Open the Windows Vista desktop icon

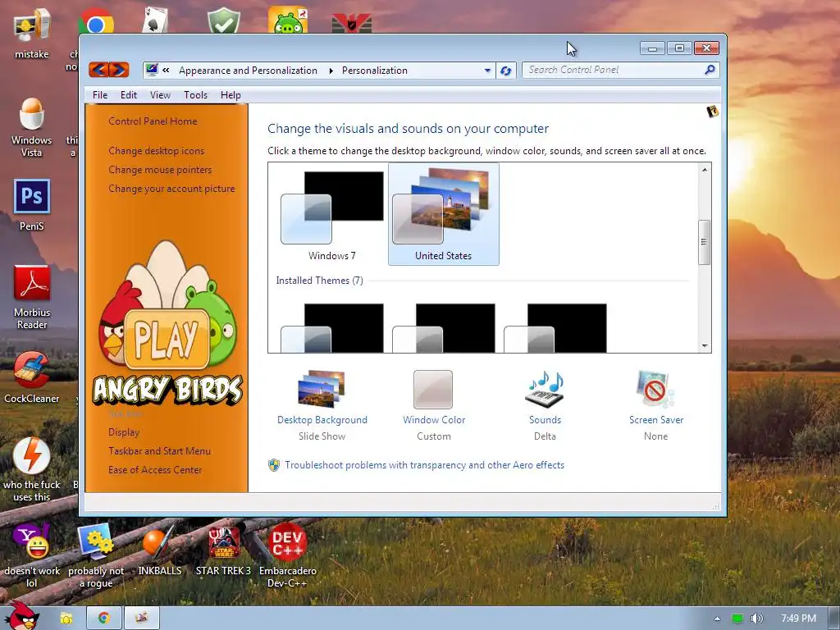click(x=32, y=127)
